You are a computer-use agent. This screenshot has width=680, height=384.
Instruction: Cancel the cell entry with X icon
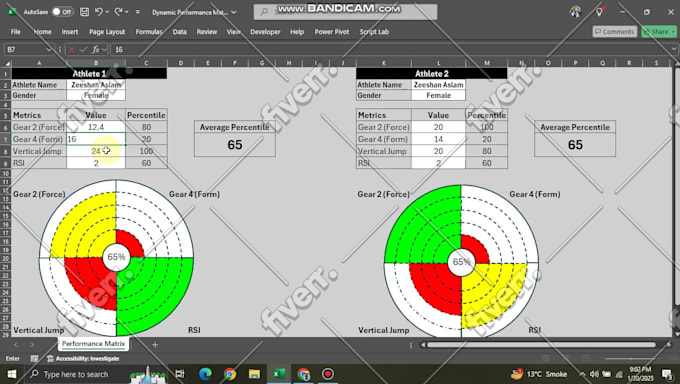pyautogui.click(x=72, y=49)
